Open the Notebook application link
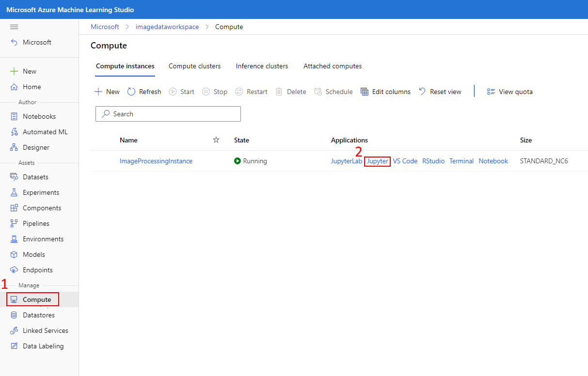Viewport: 588px width, 376px height. click(x=493, y=161)
